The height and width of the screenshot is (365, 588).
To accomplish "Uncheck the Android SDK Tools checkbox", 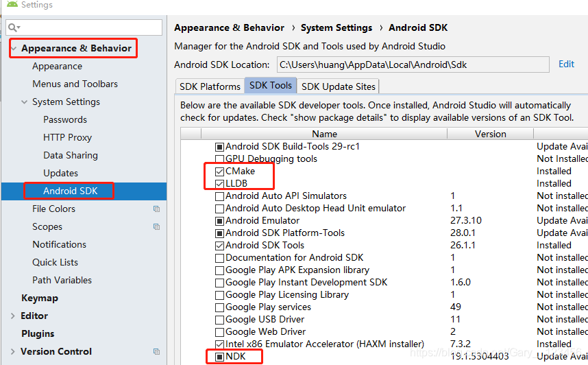I will point(220,246).
